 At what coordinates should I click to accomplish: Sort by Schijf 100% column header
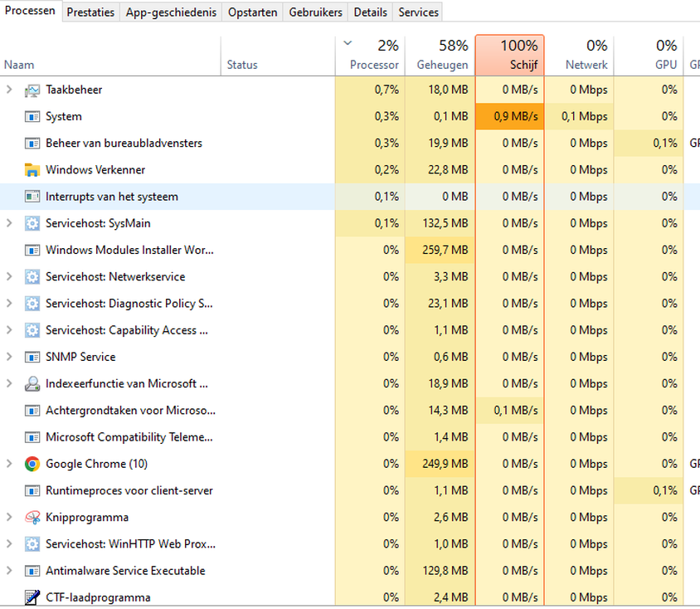(510, 56)
